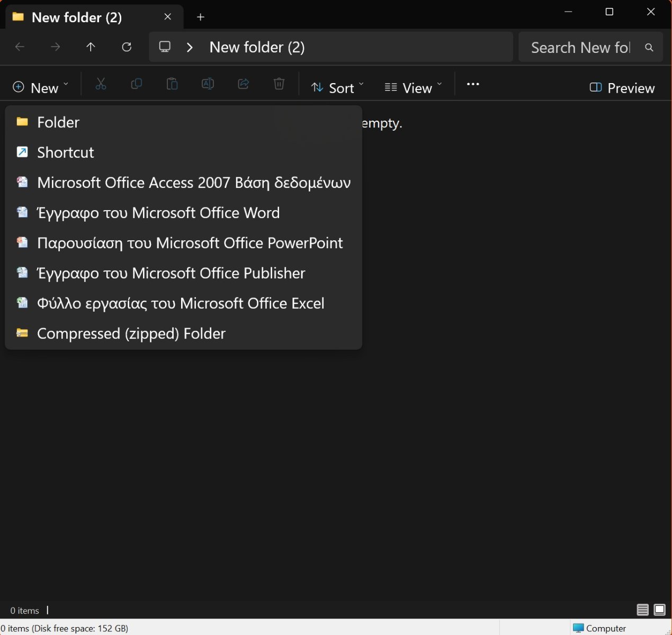Go up one folder level

point(91,47)
